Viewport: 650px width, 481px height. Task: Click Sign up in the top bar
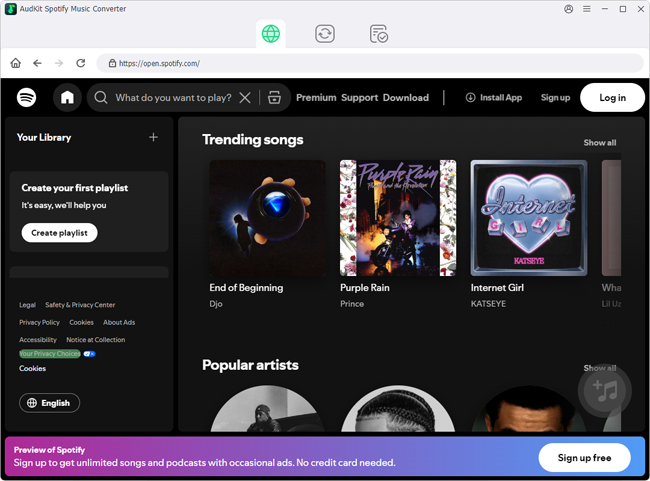click(x=555, y=97)
